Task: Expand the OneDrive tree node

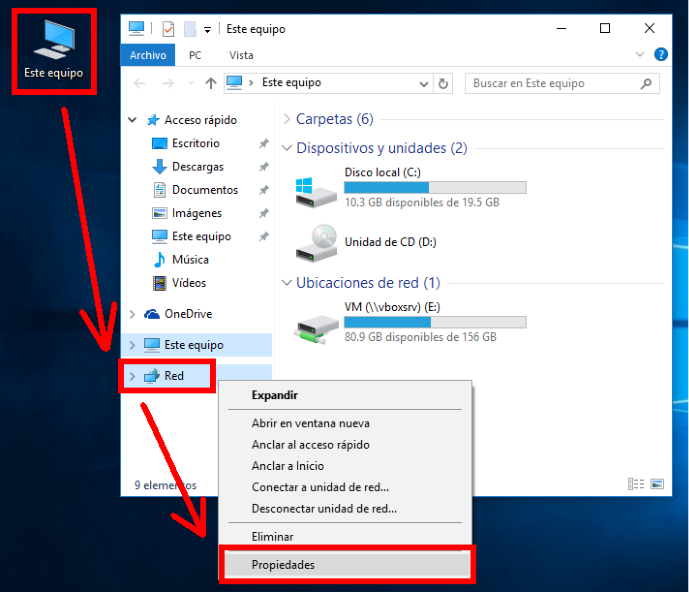Action: click(132, 314)
